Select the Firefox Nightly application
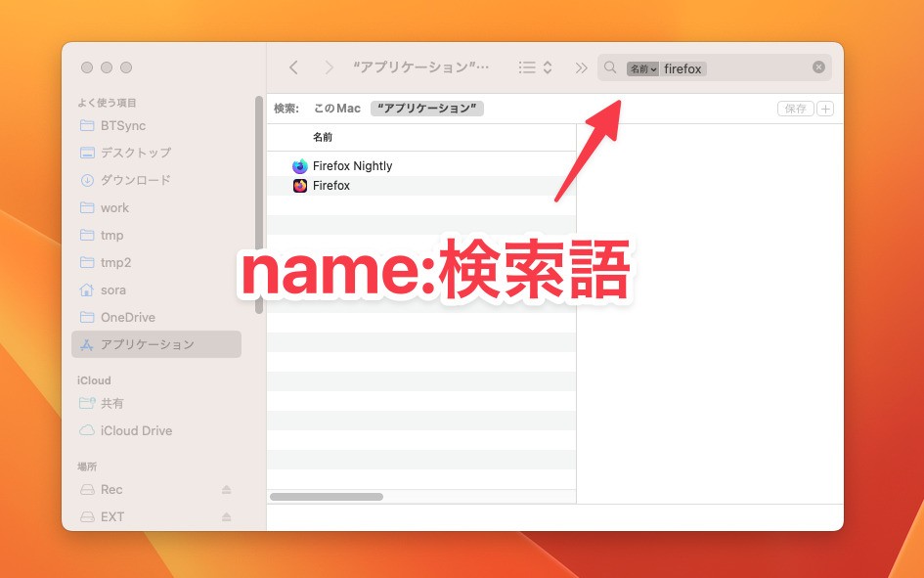The width and height of the screenshot is (924, 578). pyautogui.click(x=354, y=165)
